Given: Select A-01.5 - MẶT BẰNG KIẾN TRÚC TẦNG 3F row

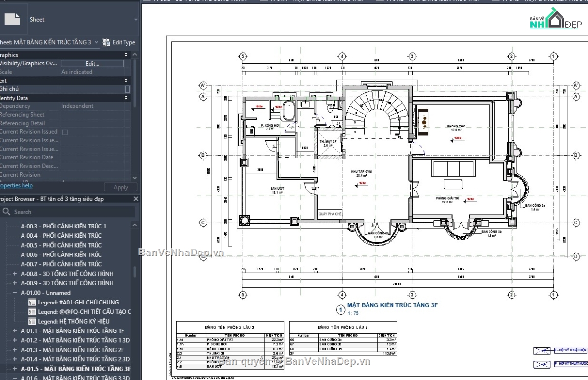Looking at the screenshot, I should click(x=75, y=369).
